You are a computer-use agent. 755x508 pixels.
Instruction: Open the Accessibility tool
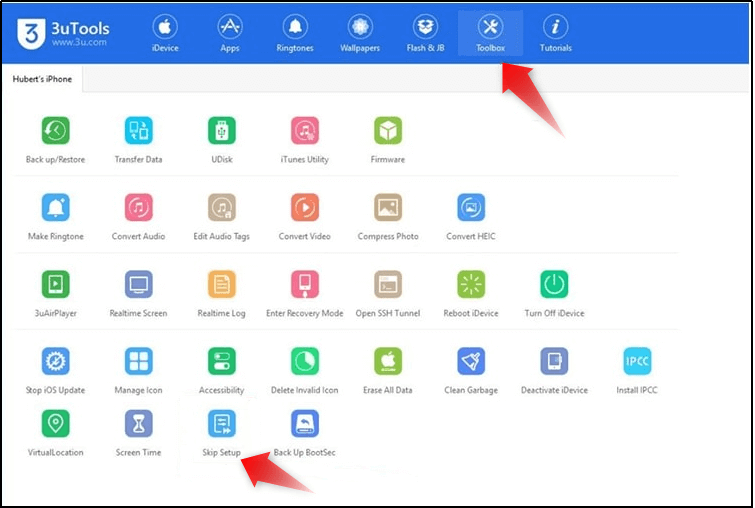coord(221,361)
